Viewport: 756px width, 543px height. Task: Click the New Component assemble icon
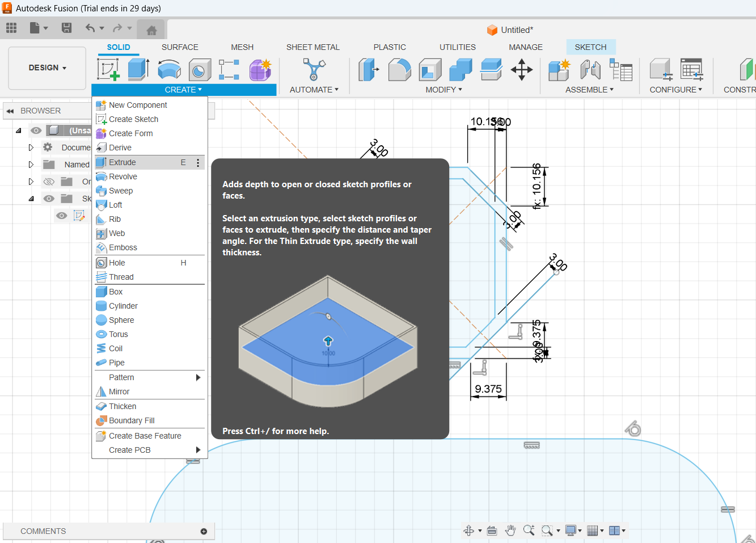[559, 70]
